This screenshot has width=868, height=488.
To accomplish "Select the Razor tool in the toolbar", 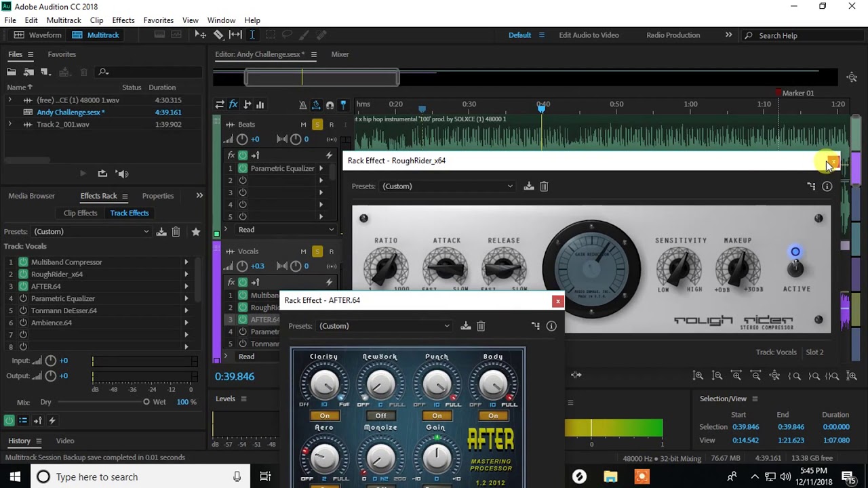I will [x=218, y=35].
